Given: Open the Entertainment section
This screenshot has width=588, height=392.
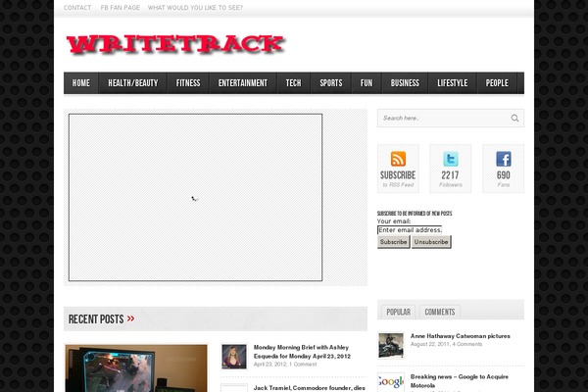Looking at the screenshot, I should point(243,83).
